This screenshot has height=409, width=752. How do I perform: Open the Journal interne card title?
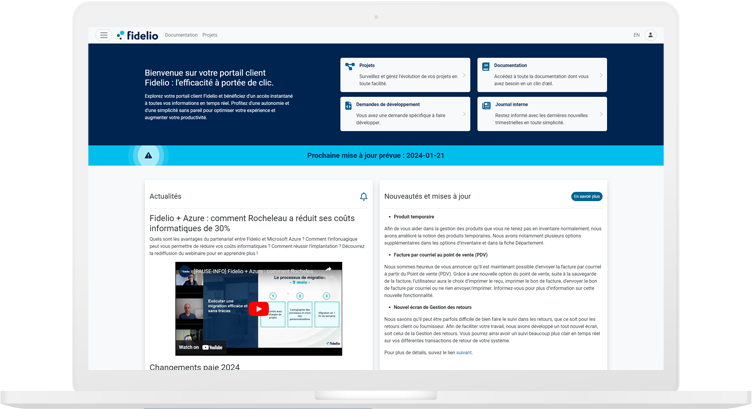coord(511,104)
